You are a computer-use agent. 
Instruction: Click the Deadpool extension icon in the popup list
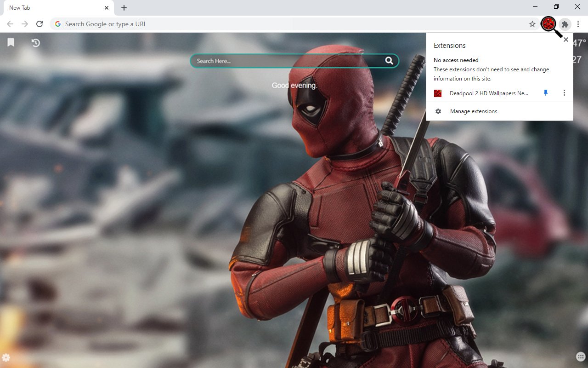click(438, 93)
